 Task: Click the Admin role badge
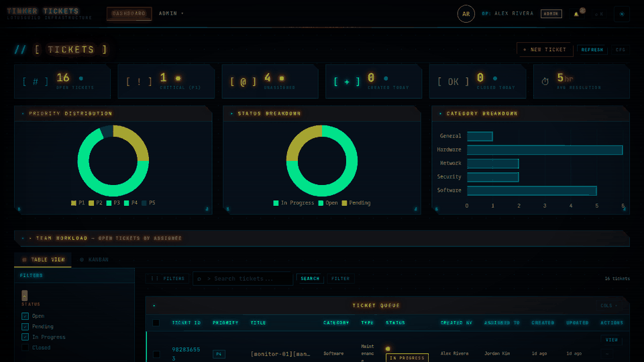(x=551, y=14)
